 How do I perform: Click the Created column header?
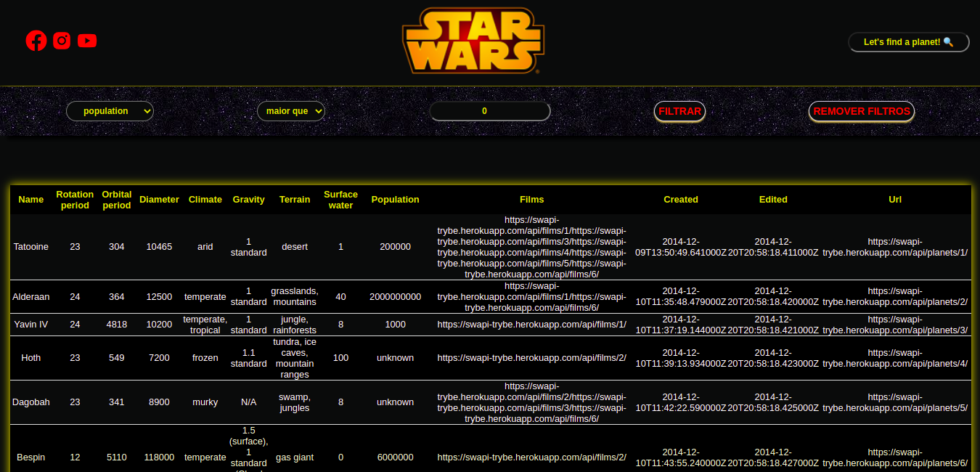point(681,200)
